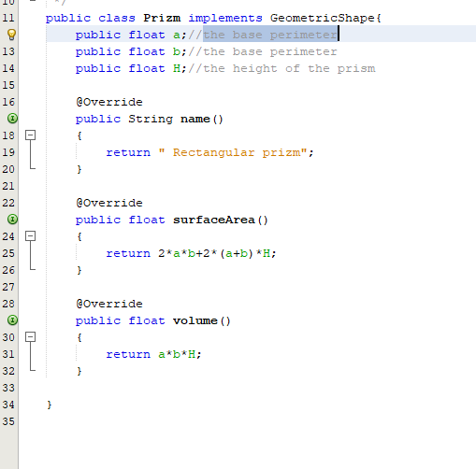Click the @Override annotation on line 28
Image resolution: width=476 pixels, height=469 pixels.
point(109,304)
